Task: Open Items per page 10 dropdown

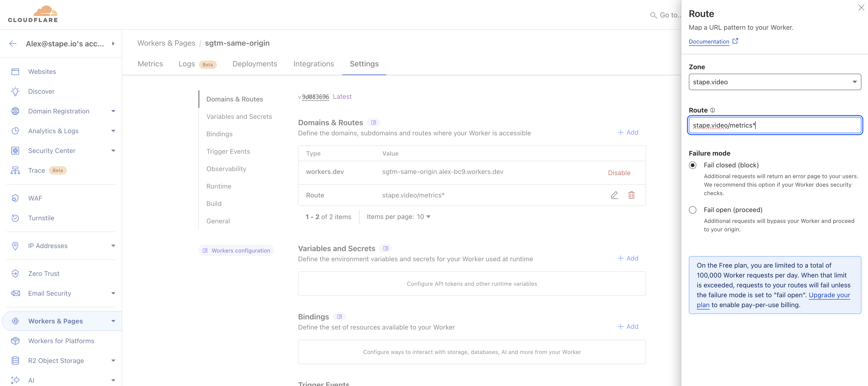Action: click(424, 217)
